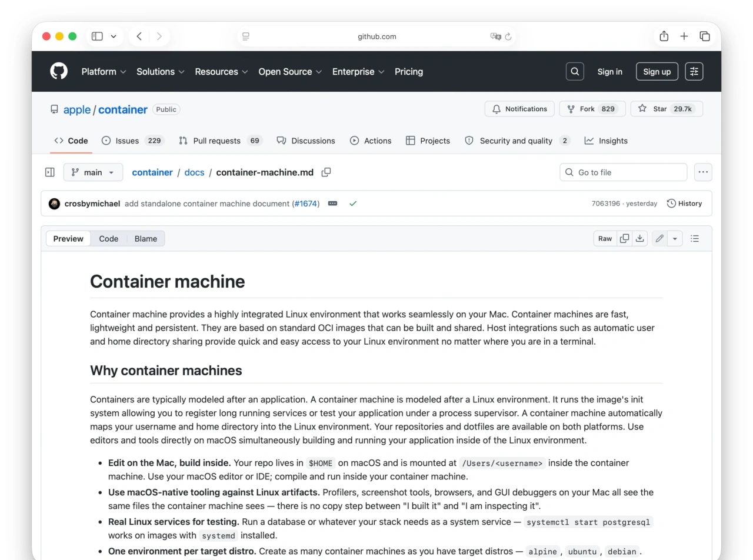The width and height of the screenshot is (753, 560).
Task: Toggle the Safari sidebar icon
Action: 97,36
